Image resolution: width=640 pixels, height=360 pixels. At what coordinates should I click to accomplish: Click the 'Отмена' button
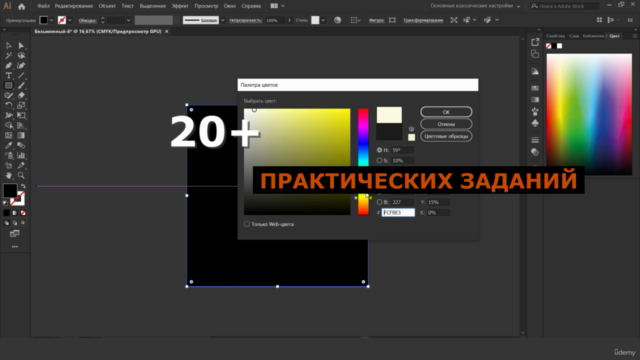[x=446, y=124]
